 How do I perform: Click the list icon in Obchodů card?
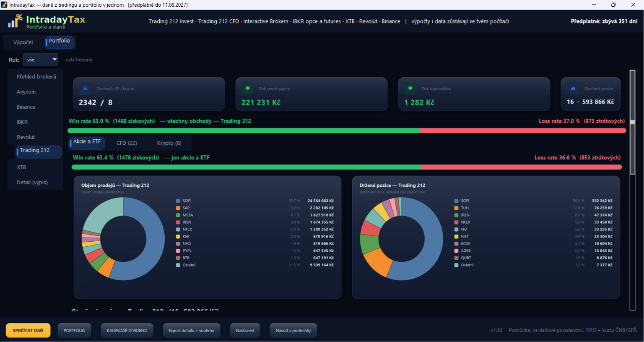(x=85, y=89)
